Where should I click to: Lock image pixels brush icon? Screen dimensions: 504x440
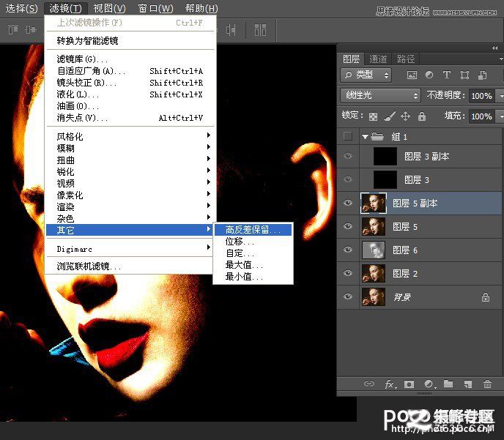(390, 116)
